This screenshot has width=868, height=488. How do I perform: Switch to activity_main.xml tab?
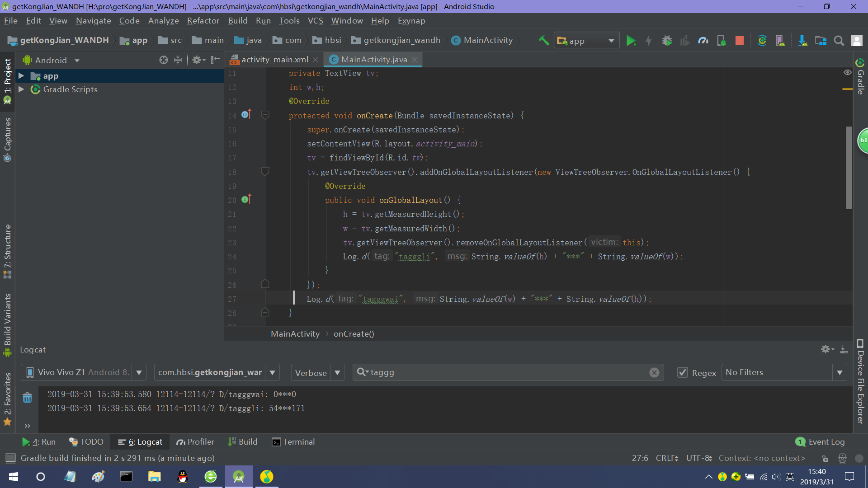point(274,60)
